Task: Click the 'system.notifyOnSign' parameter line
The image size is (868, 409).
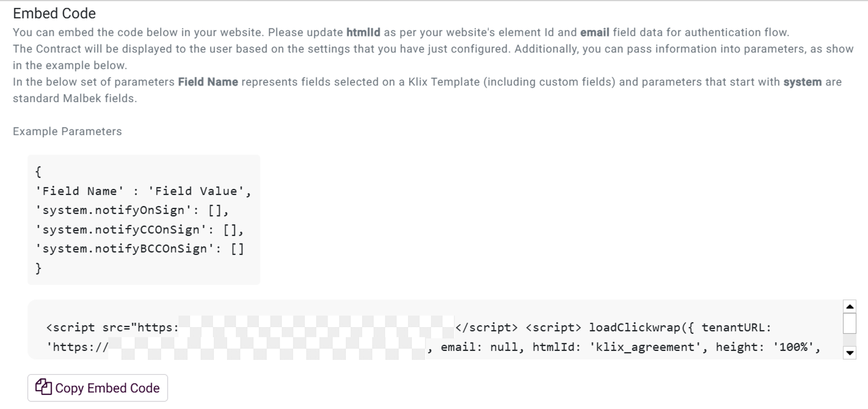Action: click(x=132, y=210)
